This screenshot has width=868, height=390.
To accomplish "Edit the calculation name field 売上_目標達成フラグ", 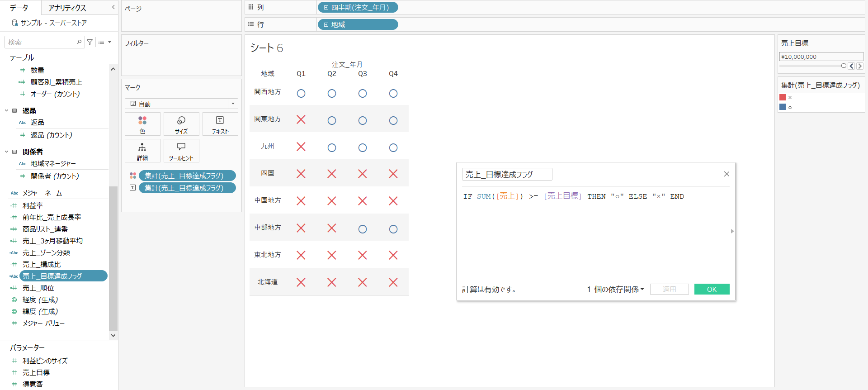I will coord(507,174).
